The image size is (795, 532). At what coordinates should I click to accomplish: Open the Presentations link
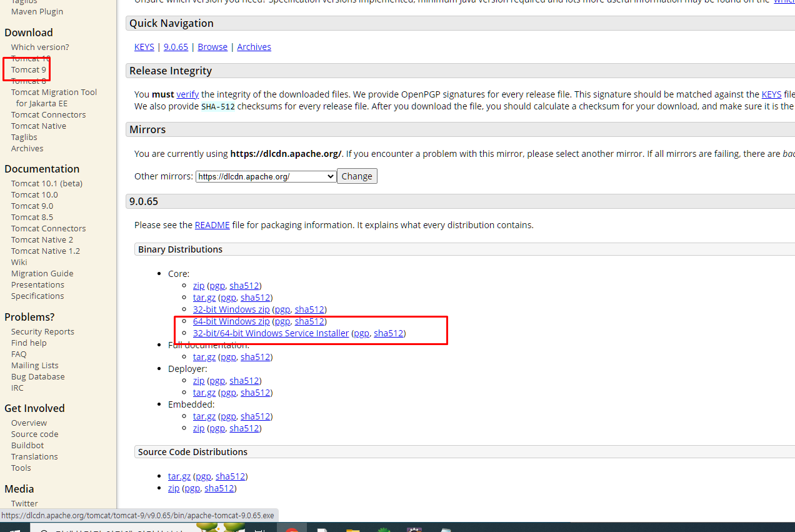(x=37, y=284)
